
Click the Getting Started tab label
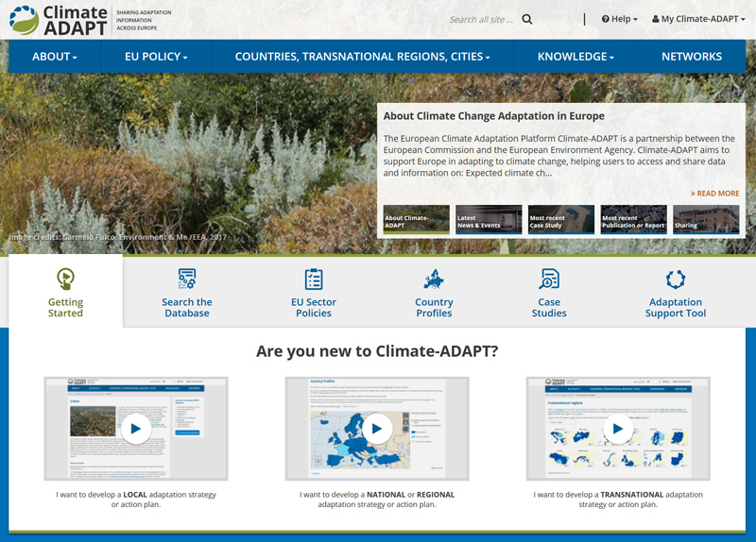[65, 308]
